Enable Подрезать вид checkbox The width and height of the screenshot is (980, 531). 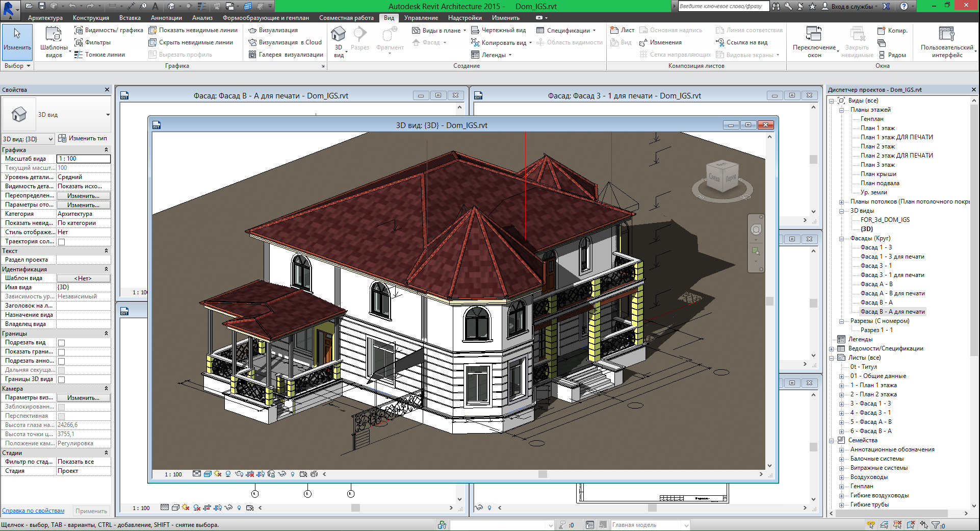[62, 343]
